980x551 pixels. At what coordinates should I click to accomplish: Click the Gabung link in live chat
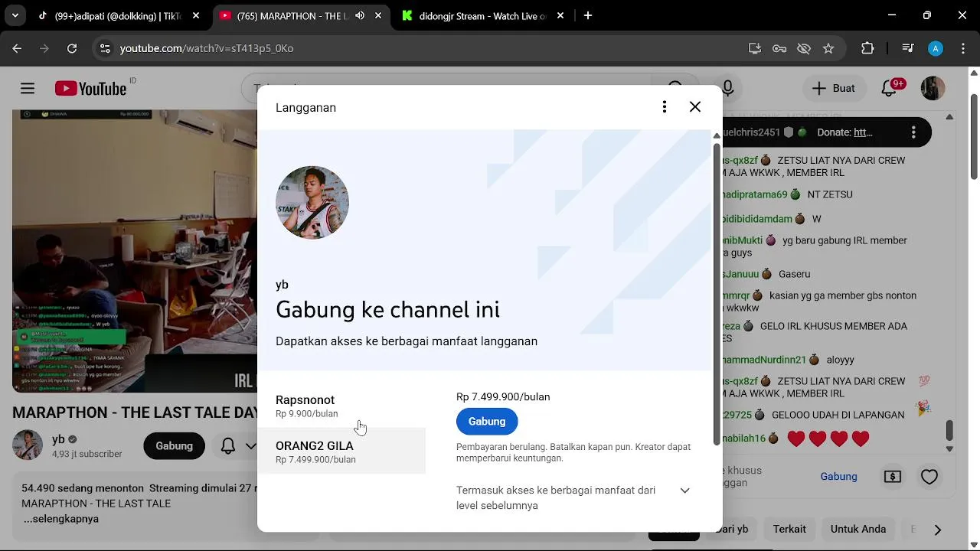[839, 477]
